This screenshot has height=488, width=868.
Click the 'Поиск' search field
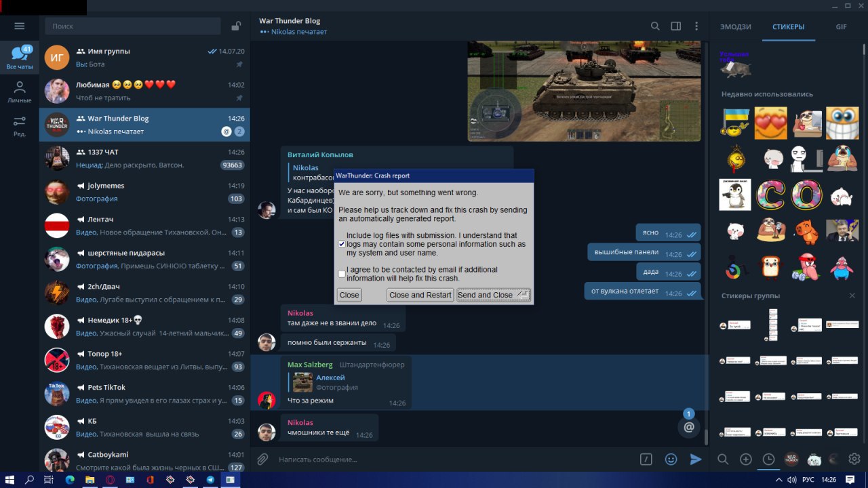(133, 26)
